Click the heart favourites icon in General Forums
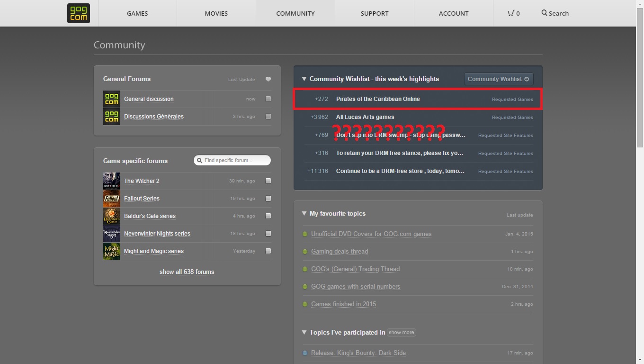This screenshot has height=364, width=644. click(x=268, y=79)
